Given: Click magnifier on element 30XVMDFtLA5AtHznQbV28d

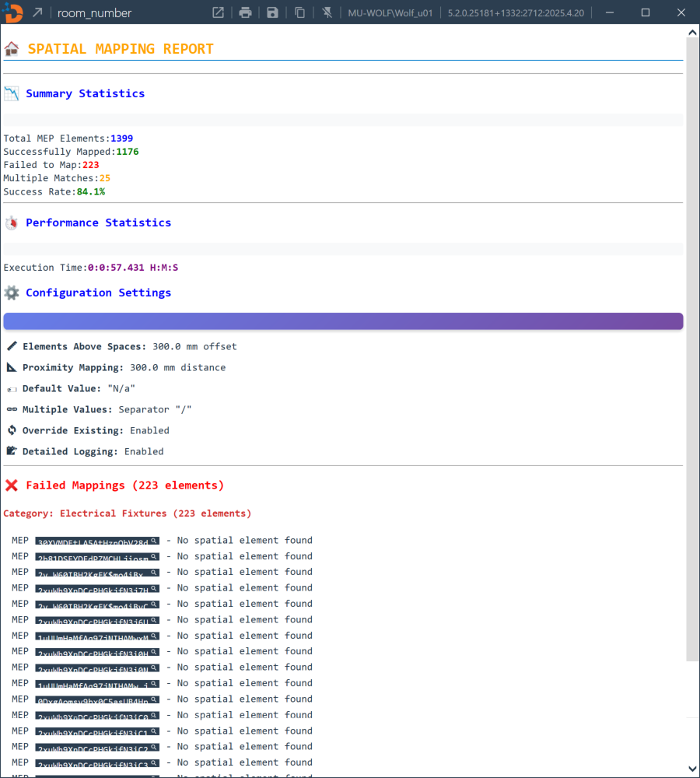Looking at the screenshot, I should pyautogui.click(x=154, y=541).
